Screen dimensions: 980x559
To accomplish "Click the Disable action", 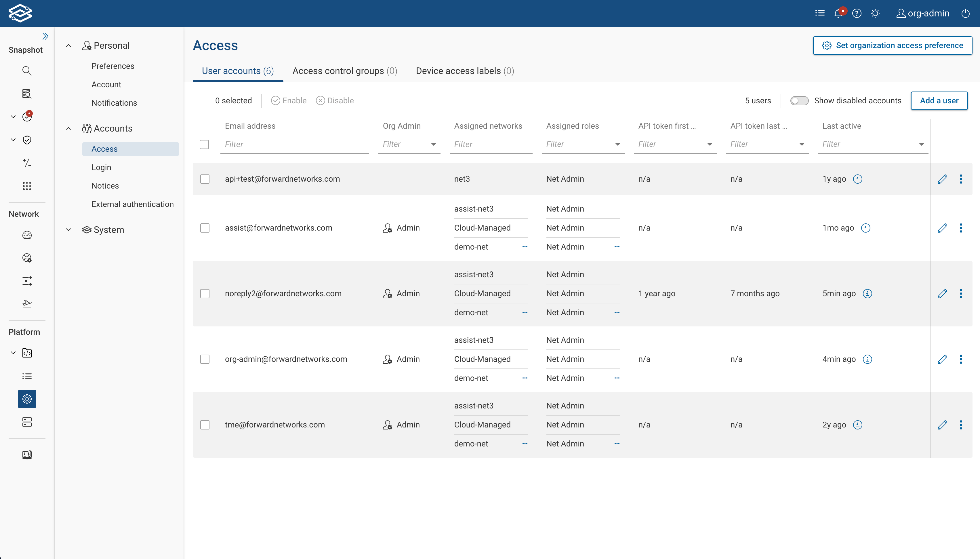I will pyautogui.click(x=335, y=100).
